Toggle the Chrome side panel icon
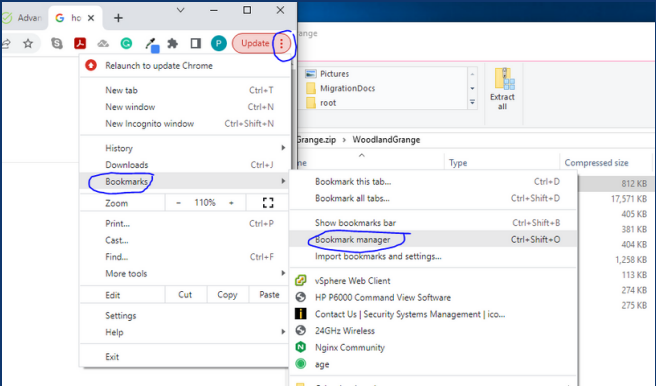656x386 pixels. (x=195, y=43)
